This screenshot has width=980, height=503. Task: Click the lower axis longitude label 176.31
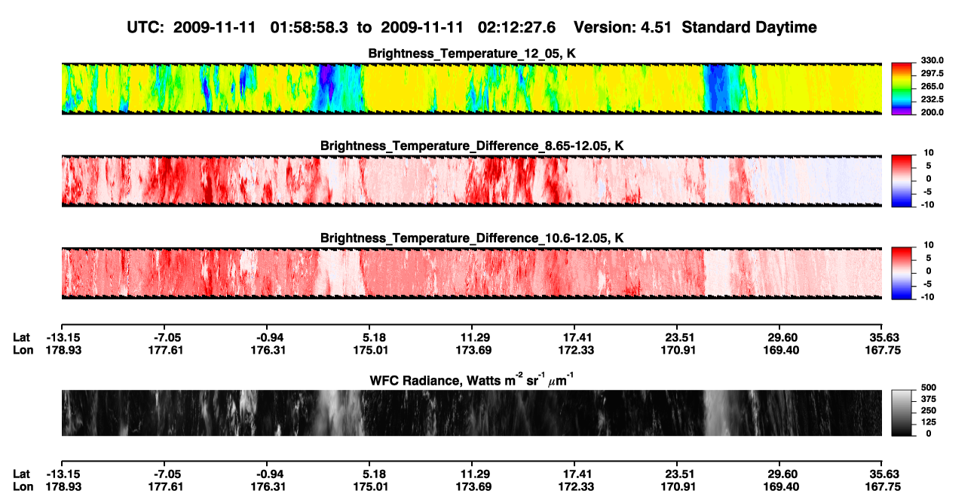267,486
